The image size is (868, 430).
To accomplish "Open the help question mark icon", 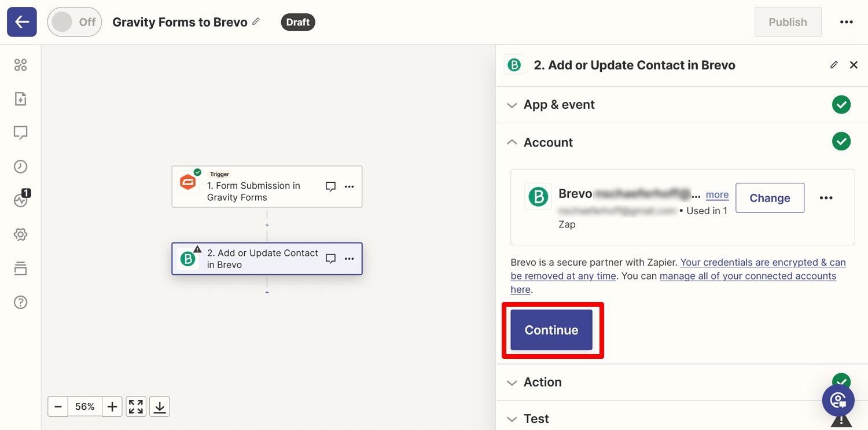I will 21,302.
